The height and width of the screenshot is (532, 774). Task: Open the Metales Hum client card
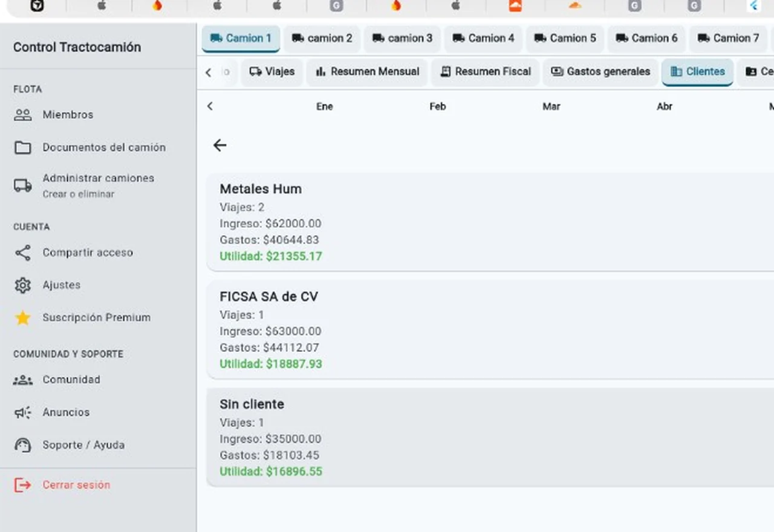[x=490, y=222]
